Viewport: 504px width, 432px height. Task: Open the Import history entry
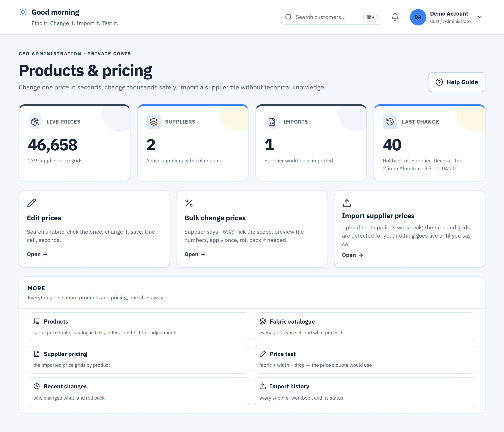(365, 392)
